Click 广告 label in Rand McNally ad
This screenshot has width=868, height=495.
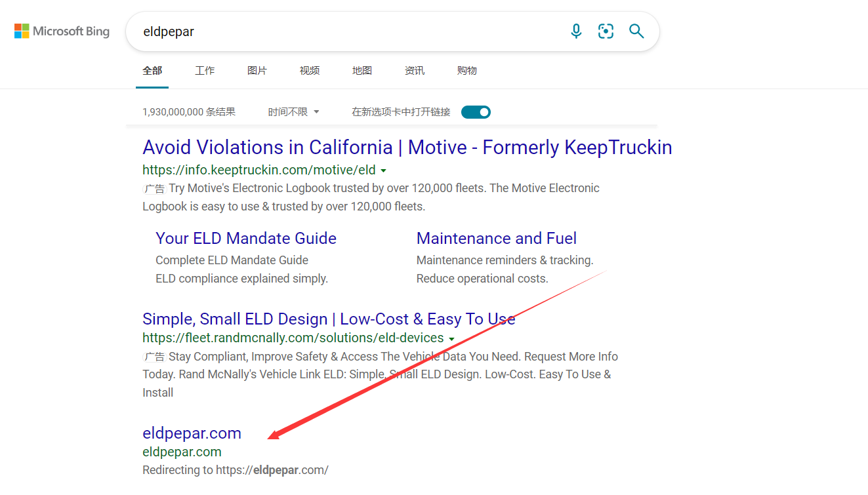coord(154,357)
